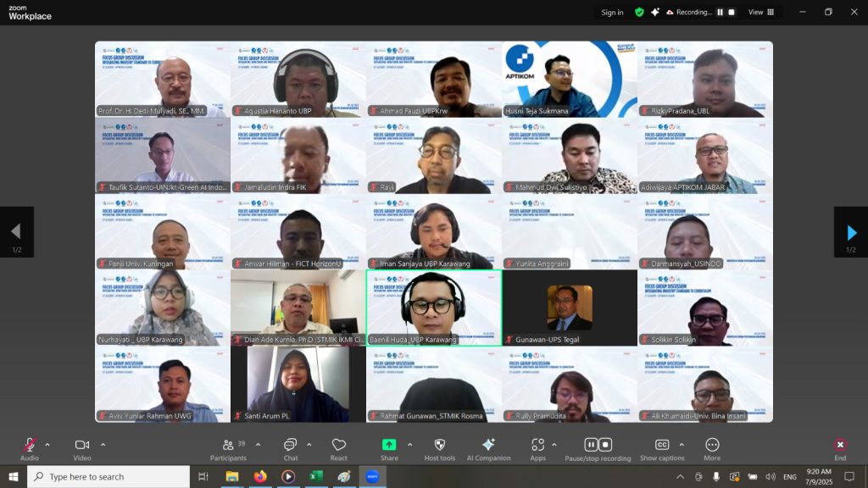Open the Participants panel
Screen dimensions: 868x488
click(228, 446)
